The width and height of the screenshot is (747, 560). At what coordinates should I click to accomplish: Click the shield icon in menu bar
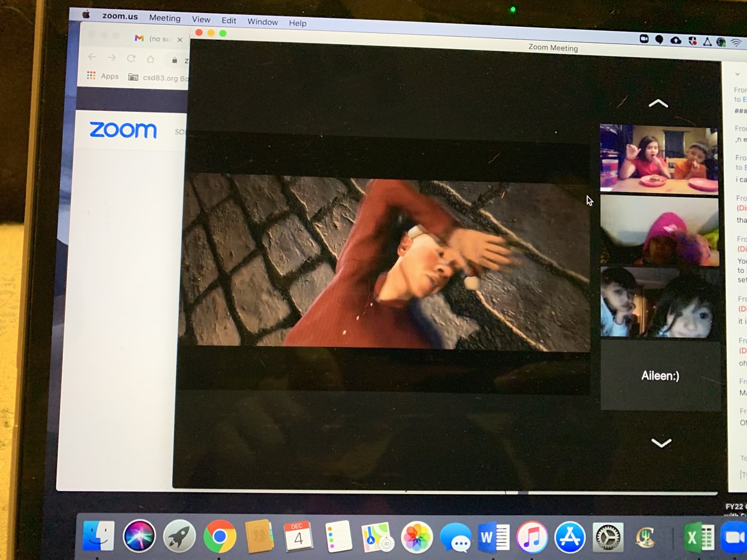pyautogui.click(x=692, y=41)
